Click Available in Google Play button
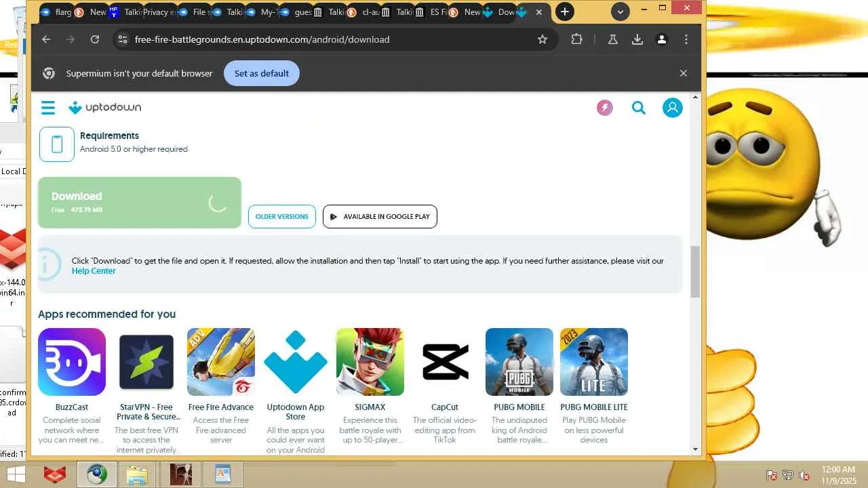This screenshot has height=488, width=868. pyautogui.click(x=380, y=217)
